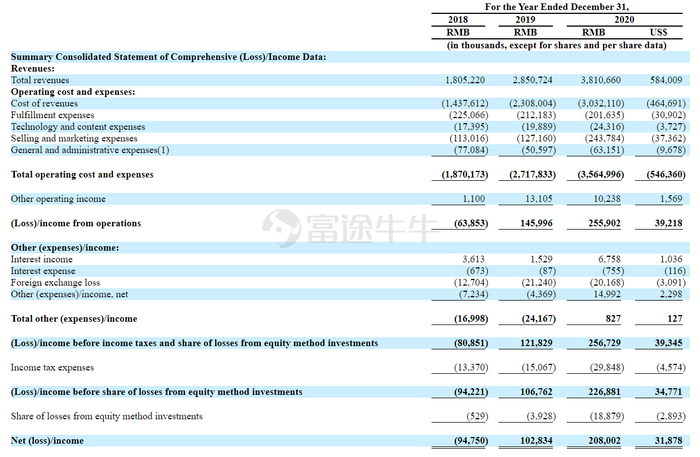The image size is (700, 457).
Task: Click the 2018 total revenues value 1,805,220
Action: 465,80
